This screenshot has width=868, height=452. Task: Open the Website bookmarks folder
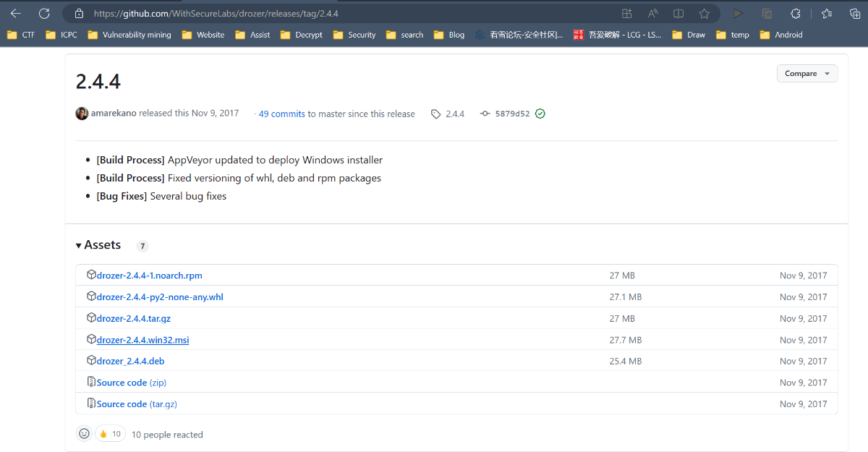203,35
